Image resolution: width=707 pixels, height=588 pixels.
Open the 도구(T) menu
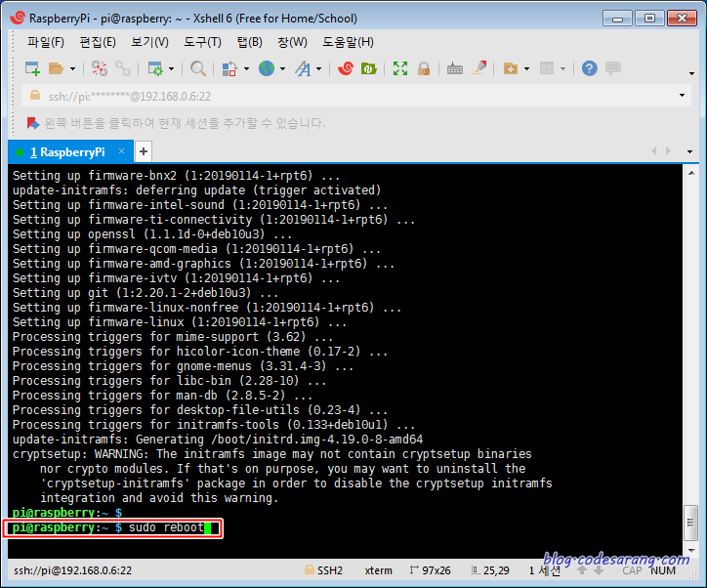pyautogui.click(x=202, y=42)
